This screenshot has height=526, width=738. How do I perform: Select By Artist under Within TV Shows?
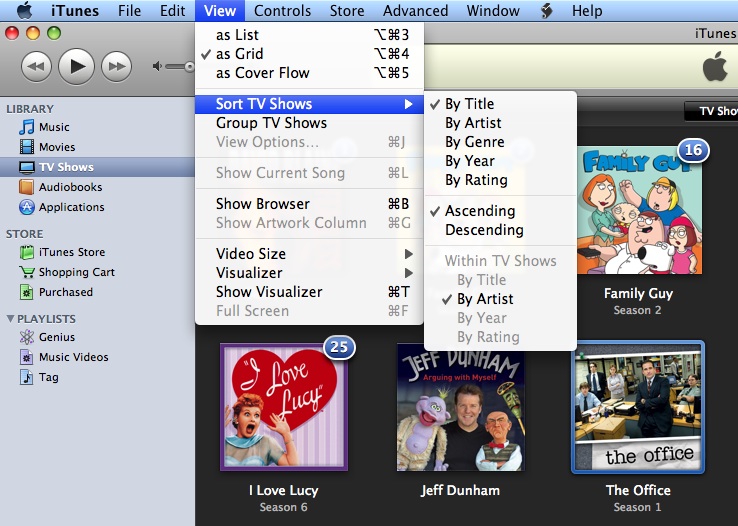[500, 299]
